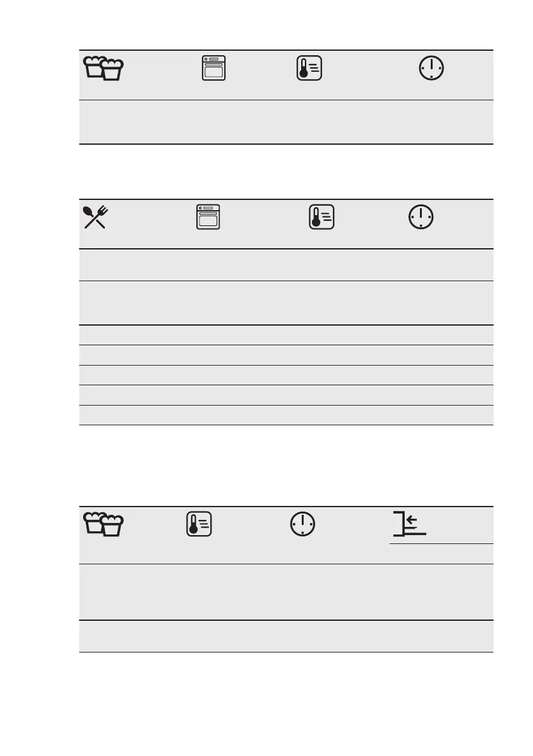Click the blank row under the top table header
The width and height of the screenshot is (533, 756).
pyautogui.click(x=286, y=122)
